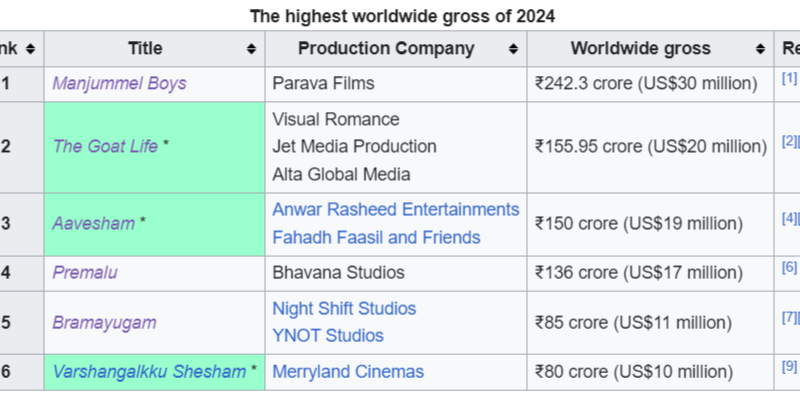Open Aavesham film article

point(93,224)
